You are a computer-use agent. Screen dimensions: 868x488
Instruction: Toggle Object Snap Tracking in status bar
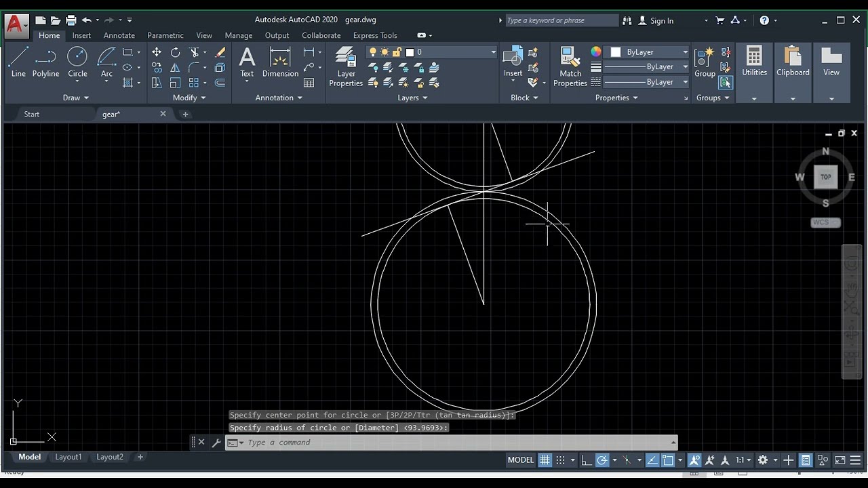(x=652, y=460)
